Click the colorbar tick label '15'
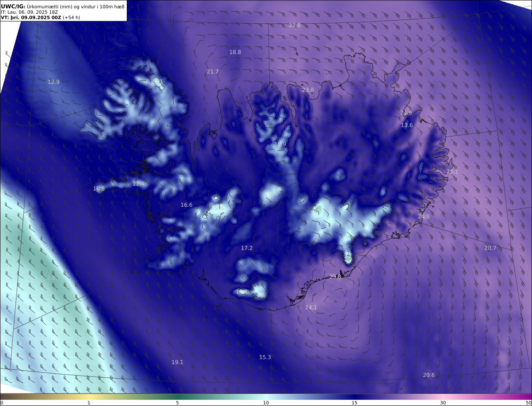Screen dimensions: 532x406 (x=355, y=403)
